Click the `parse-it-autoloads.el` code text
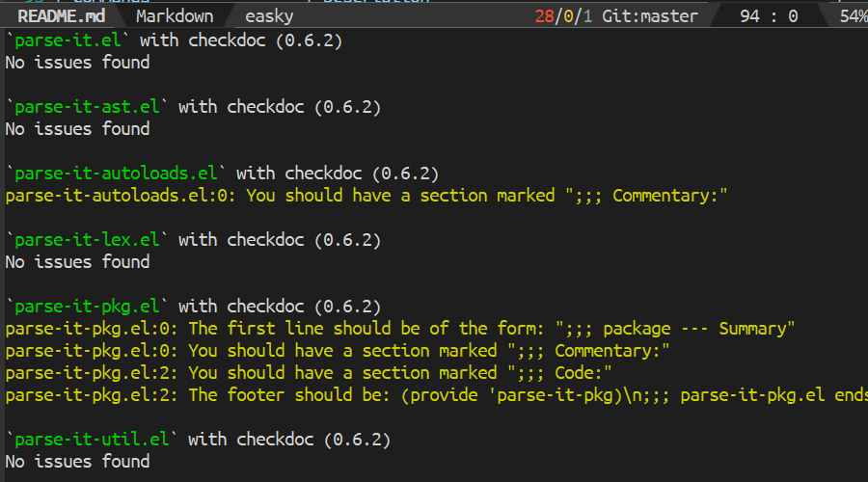Image resolution: width=868 pixels, height=482 pixels. [x=116, y=174]
